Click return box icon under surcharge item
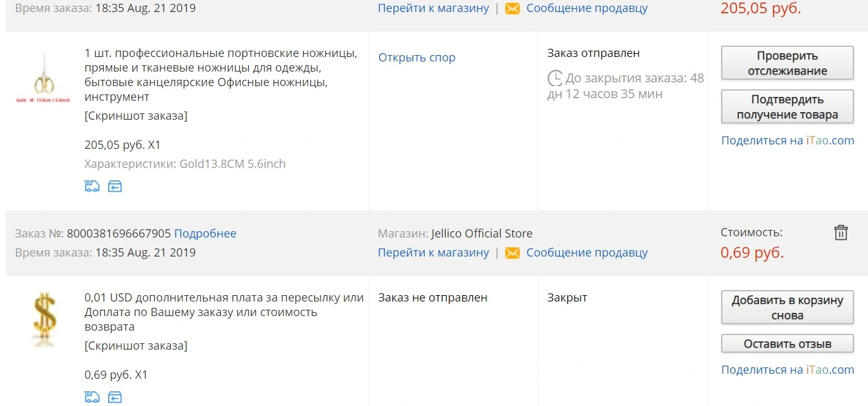Viewport: 868px width, 406px height. coord(115,397)
